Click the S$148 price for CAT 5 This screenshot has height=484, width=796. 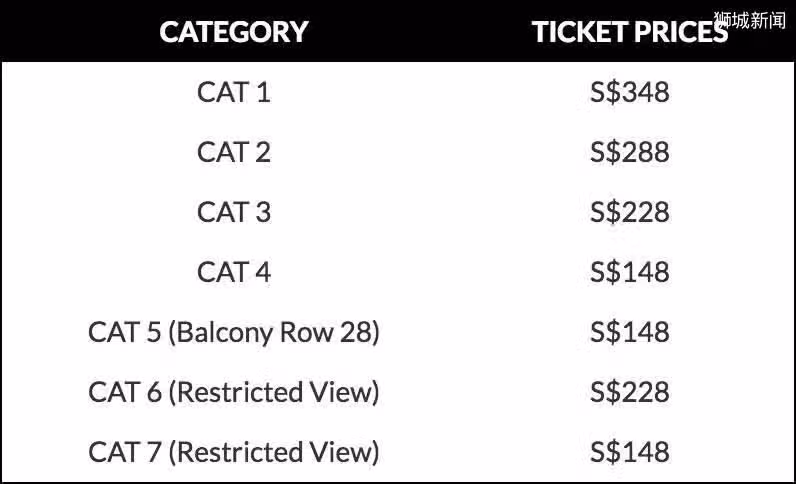(x=629, y=332)
